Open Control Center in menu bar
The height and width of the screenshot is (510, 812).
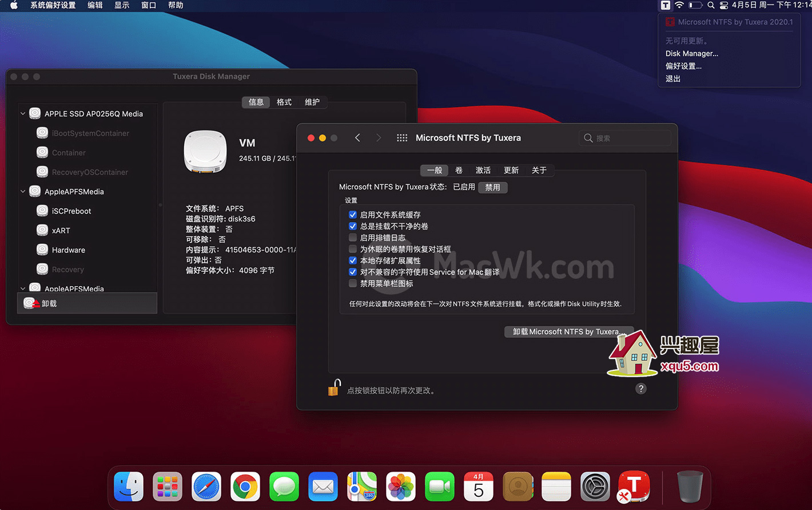(x=724, y=5)
